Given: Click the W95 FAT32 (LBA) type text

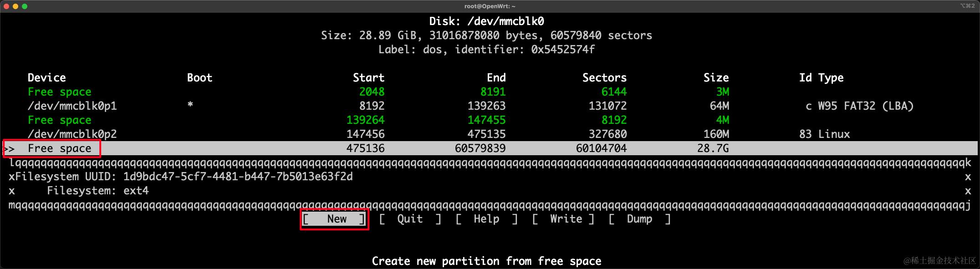Looking at the screenshot, I should [x=866, y=106].
